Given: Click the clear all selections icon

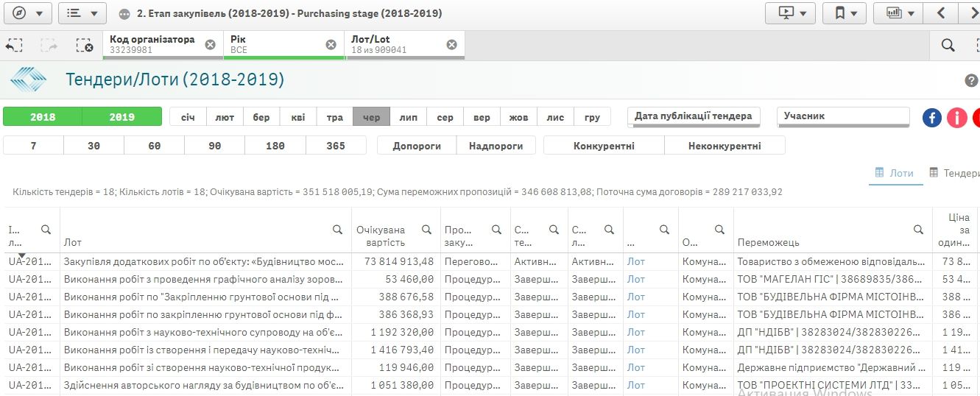Looking at the screenshot, I should tap(85, 46).
